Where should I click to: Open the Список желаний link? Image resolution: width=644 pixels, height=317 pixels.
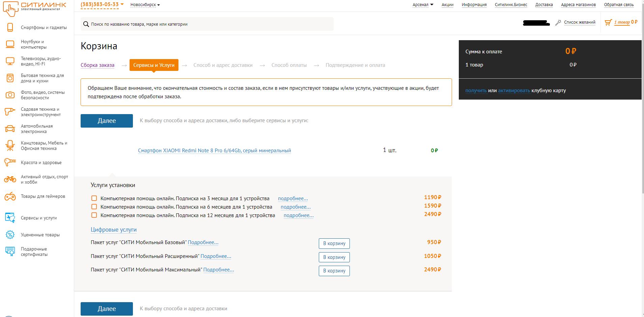coord(580,22)
